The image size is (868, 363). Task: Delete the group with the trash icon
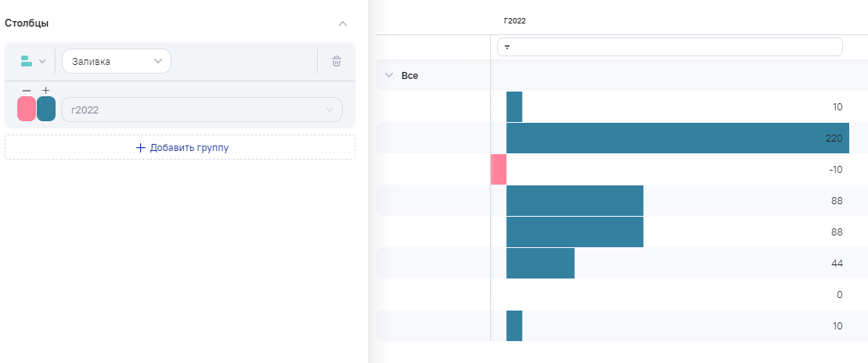(x=337, y=61)
